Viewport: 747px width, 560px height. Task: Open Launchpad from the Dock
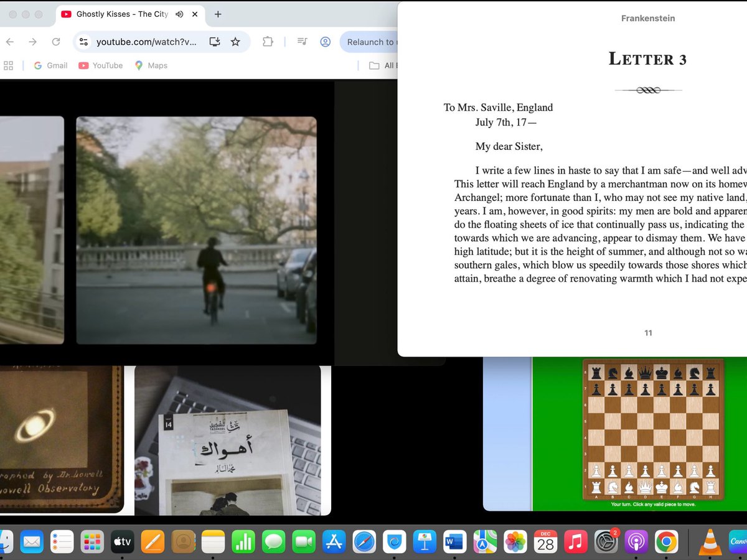click(92, 542)
